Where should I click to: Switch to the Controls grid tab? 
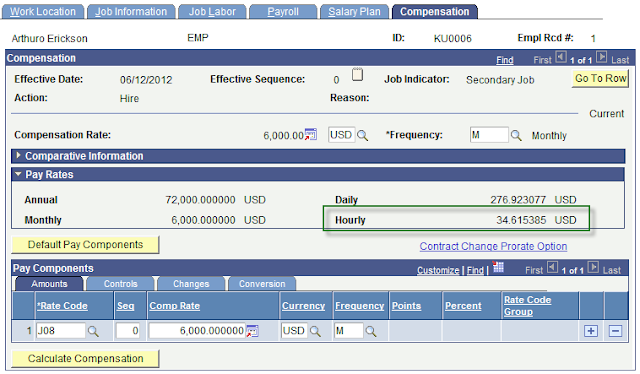coord(120,284)
